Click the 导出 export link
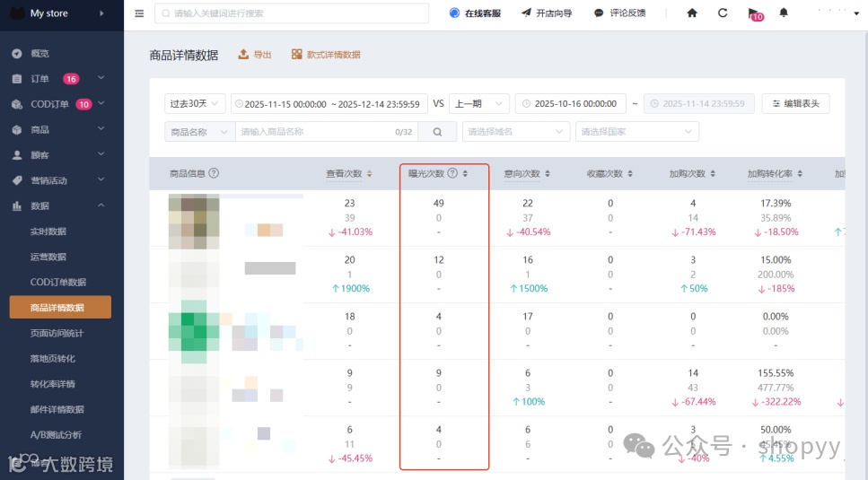 (x=262, y=55)
